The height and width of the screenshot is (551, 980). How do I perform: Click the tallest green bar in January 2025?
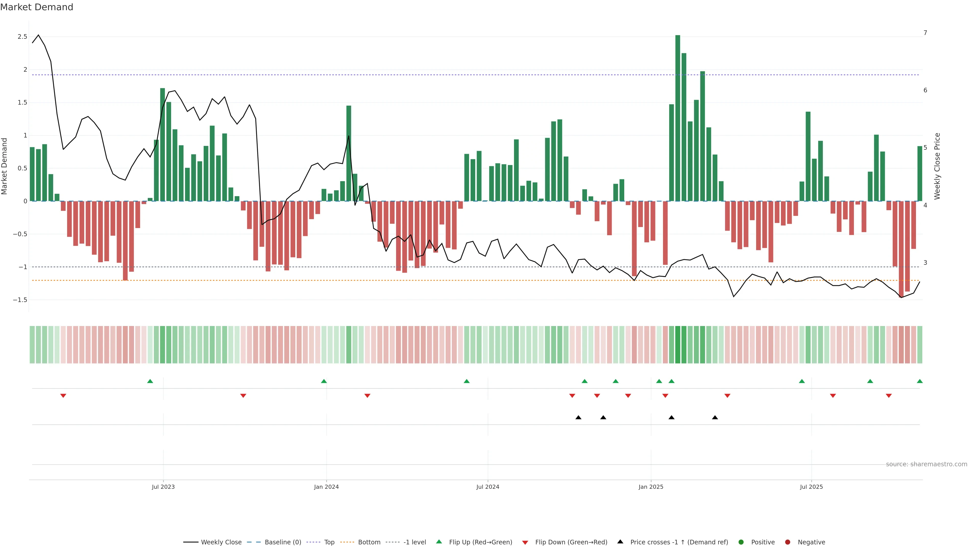tap(678, 118)
